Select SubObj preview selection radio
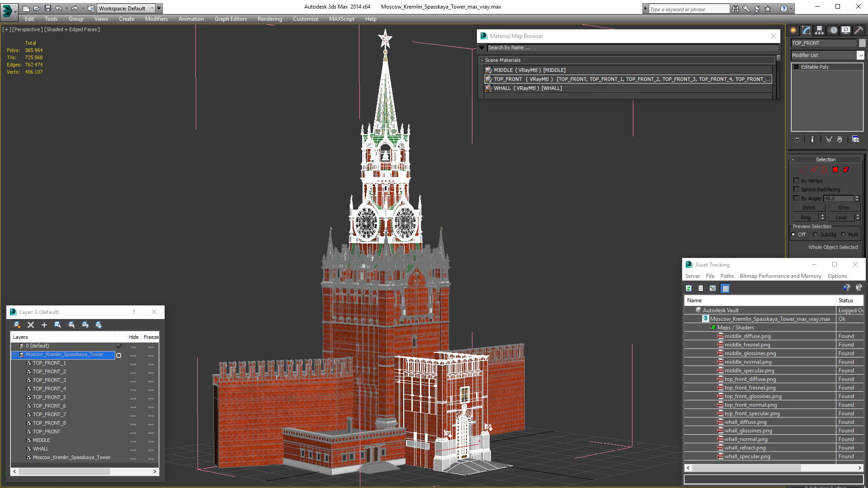 coord(815,235)
